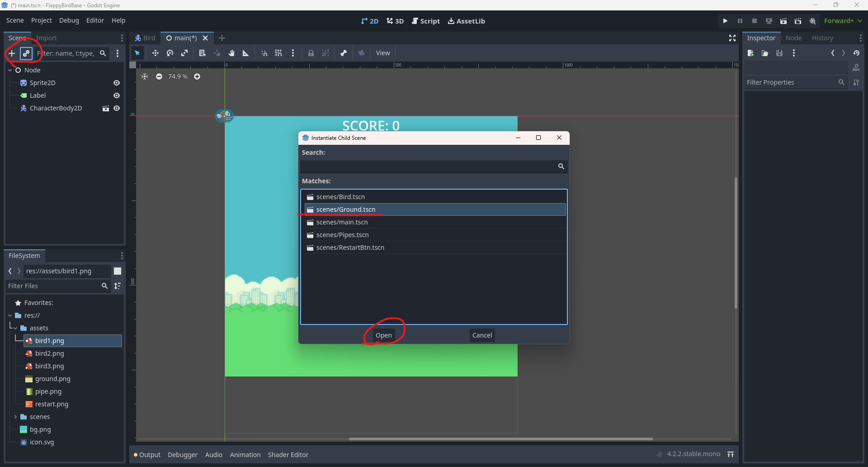Click the Add Child Node plus icon
Screen dimensions: 868x467
[x=12, y=53]
